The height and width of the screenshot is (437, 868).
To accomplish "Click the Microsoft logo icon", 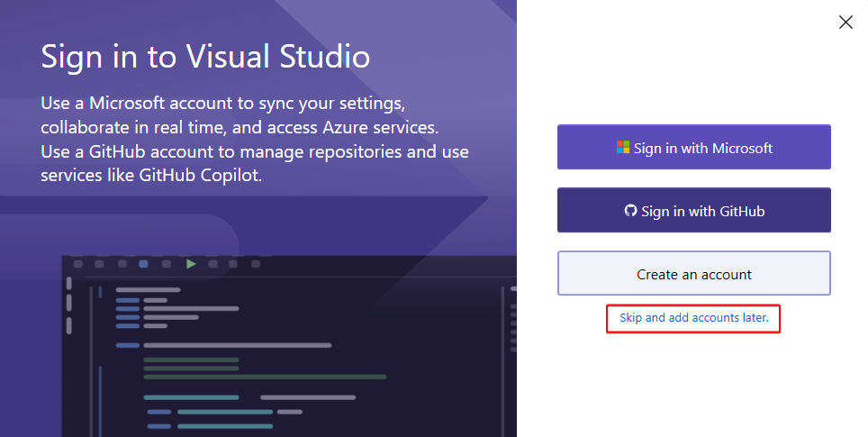I will coord(623,148).
